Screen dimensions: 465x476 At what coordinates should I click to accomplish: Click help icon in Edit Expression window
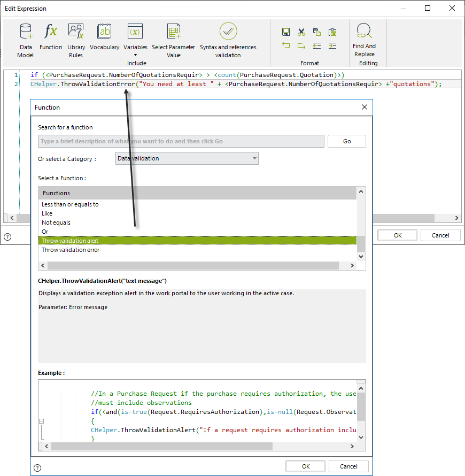[7, 237]
